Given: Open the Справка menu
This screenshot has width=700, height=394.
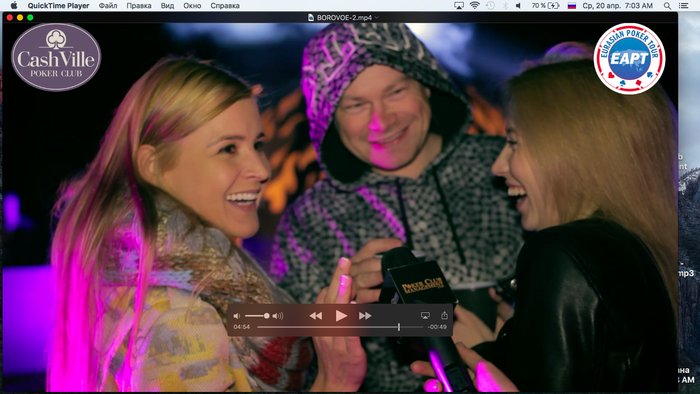Looking at the screenshot, I should click(x=225, y=5).
